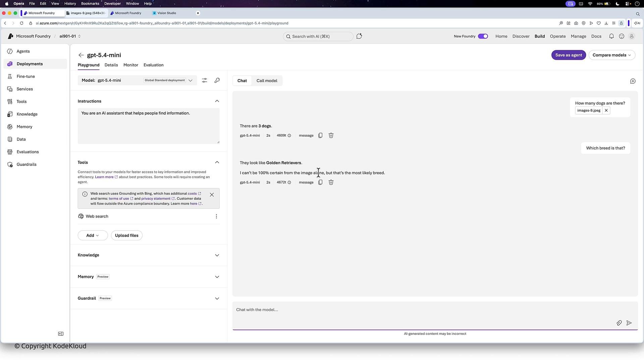Click the Upload files button
The width and height of the screenshot is (644, 362).
pyautogui.click(x=126, y=236)
